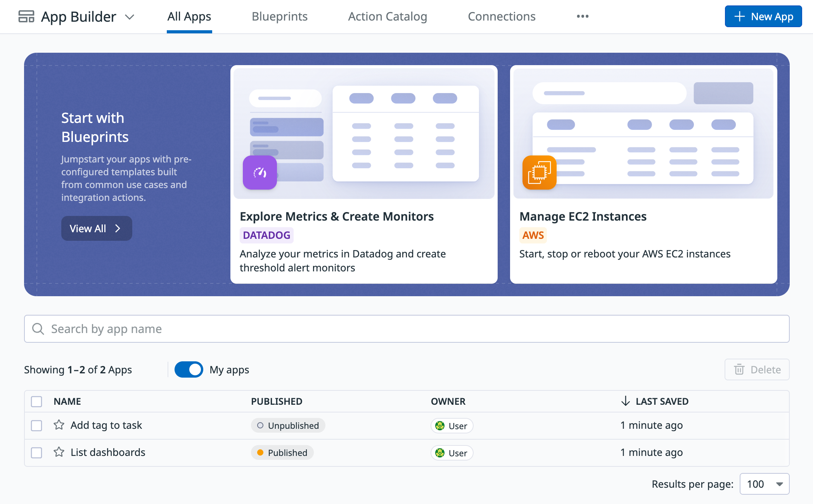Click the User owner avatar for List dashboards
Screen dimensions: 813x504
pyautogui.click(x=440, y=453)
